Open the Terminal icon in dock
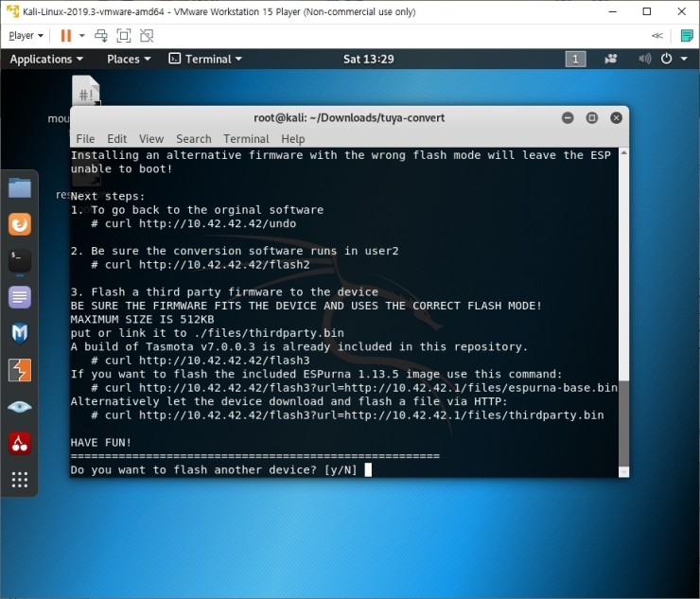 (x=20, y=261)
